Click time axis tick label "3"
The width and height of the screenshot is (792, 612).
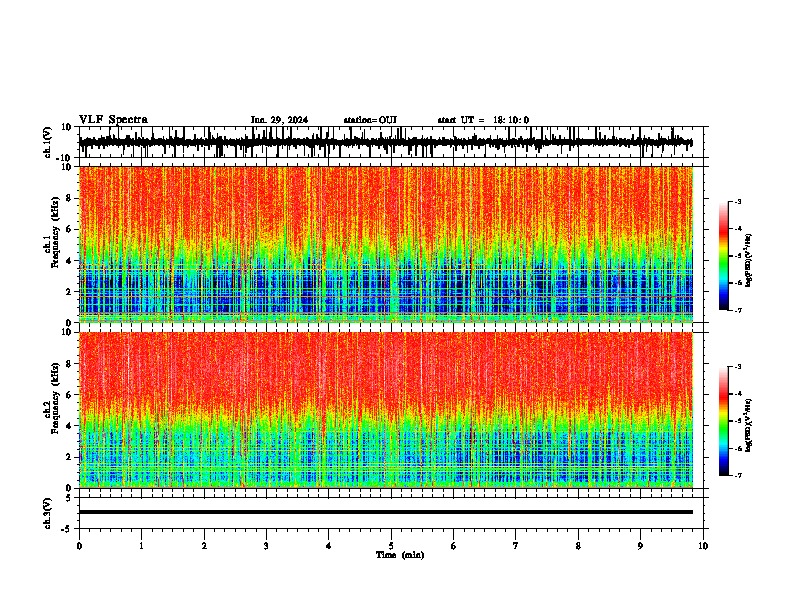266,546
